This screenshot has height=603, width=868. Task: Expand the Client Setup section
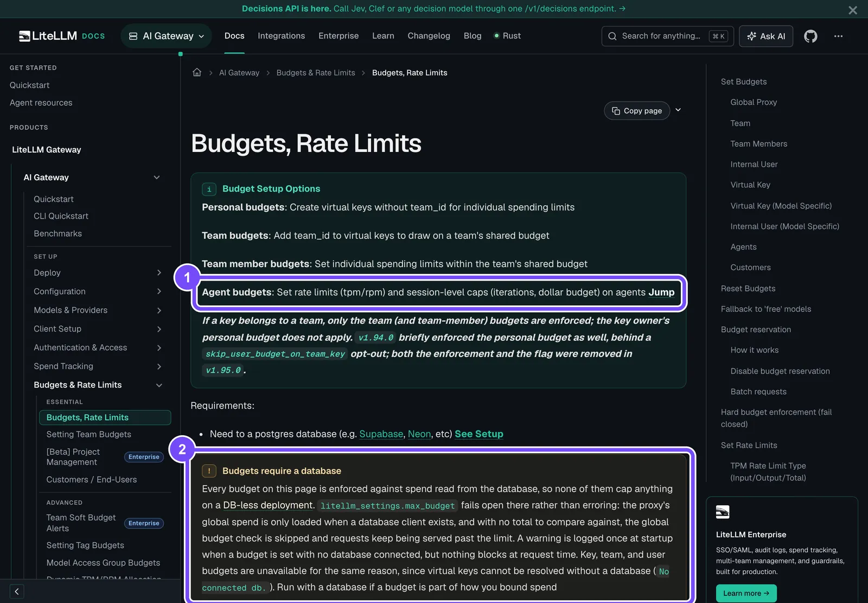(x=159, y=329)
